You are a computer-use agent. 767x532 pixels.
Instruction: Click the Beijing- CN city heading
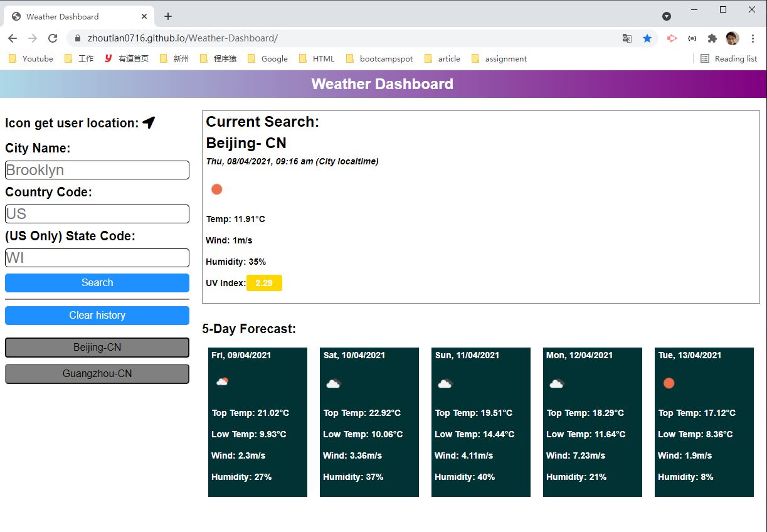[x=246, y=143]
